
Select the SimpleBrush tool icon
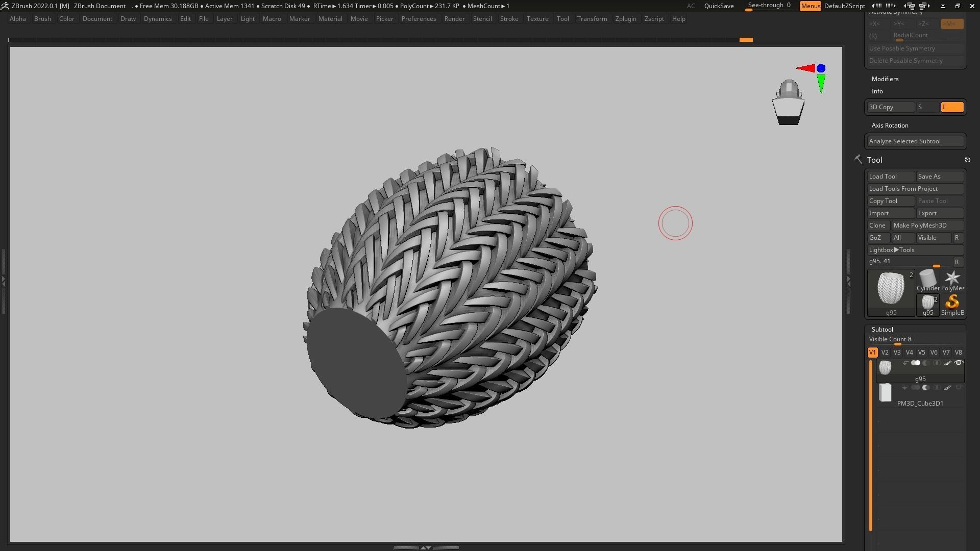pyautogui.click(x=952, y=302)
